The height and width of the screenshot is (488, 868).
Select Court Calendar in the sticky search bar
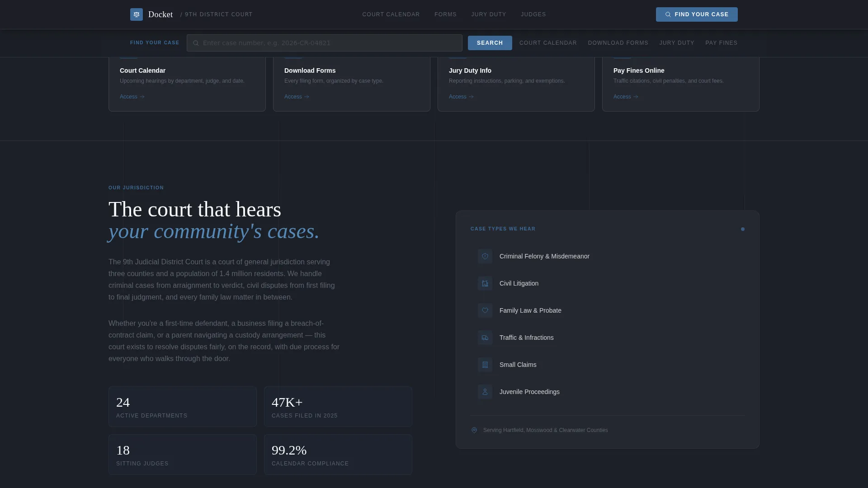(x=548, y=43)
